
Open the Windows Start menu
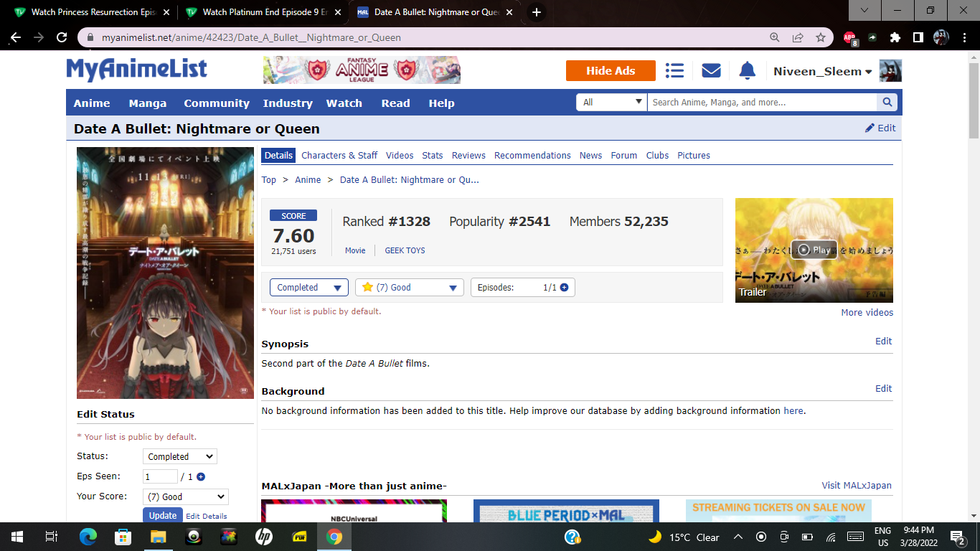pyautogui.click(x=17, y=537)
